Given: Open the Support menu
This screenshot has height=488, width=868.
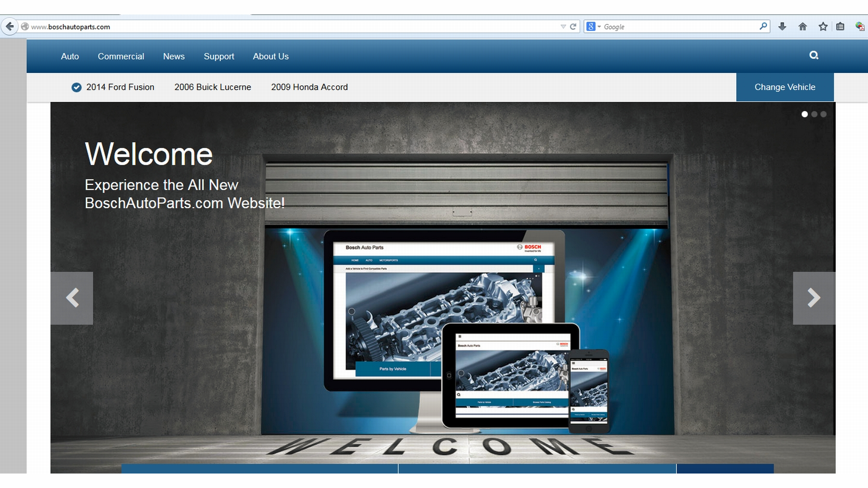Looking at the screenshot, I should click(x=219, y=56).
